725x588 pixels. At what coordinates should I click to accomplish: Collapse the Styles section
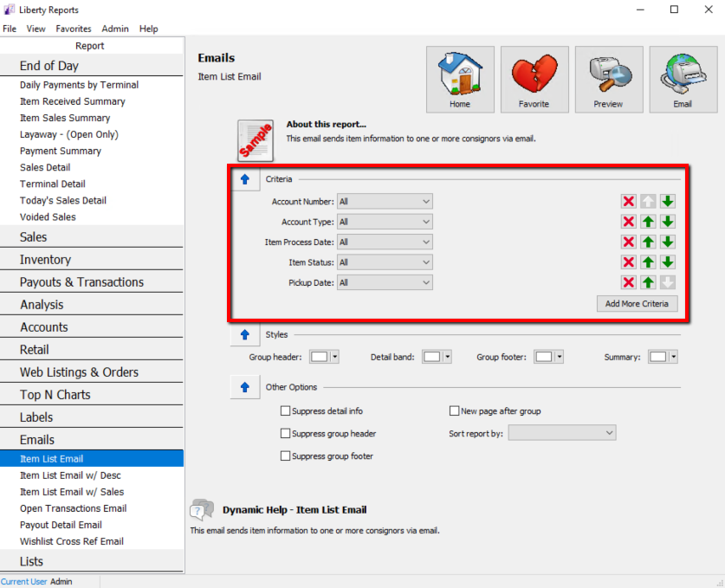click(245, 334)
